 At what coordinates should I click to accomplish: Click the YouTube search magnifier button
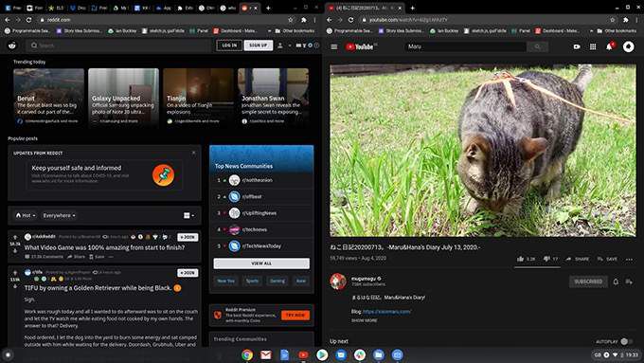click(537, 46)
